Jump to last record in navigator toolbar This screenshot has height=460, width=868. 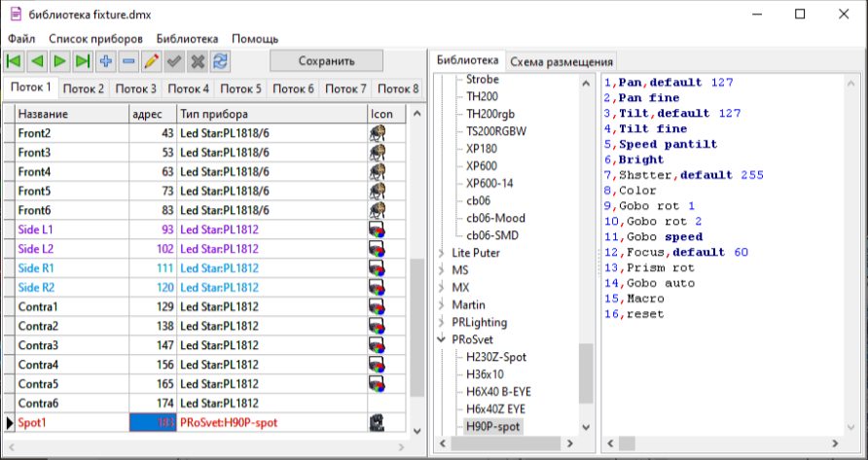(83, 61)
